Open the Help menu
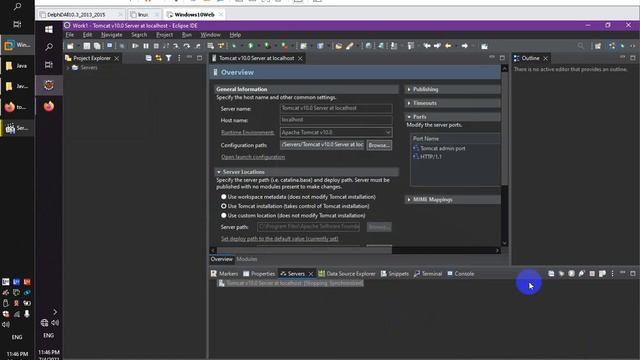 235,35
